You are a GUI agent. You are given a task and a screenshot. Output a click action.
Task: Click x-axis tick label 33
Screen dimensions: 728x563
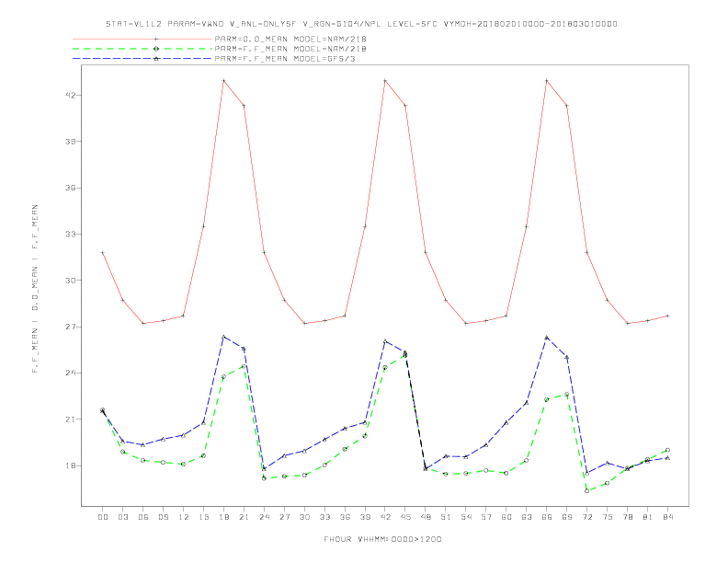click(324, 517)
